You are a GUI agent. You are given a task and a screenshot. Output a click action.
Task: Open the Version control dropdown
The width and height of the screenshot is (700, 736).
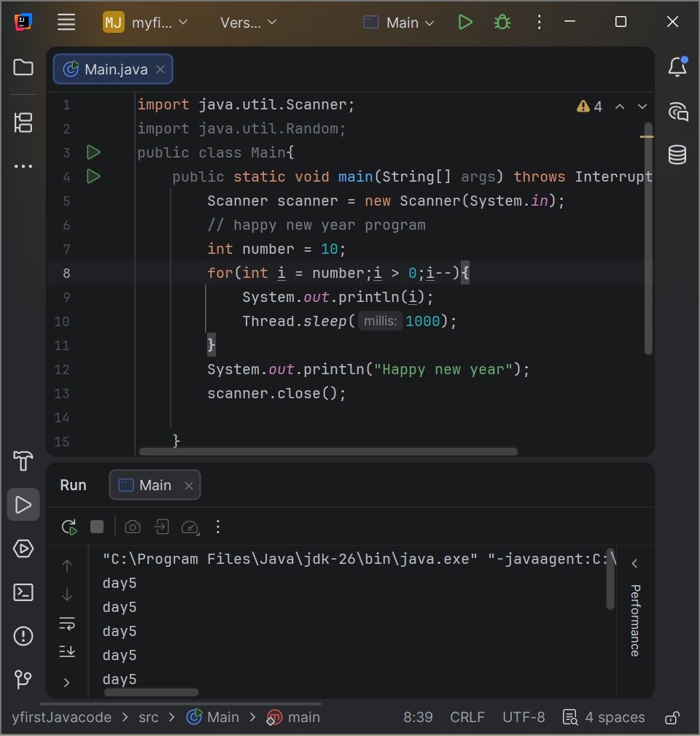point(249,23)
